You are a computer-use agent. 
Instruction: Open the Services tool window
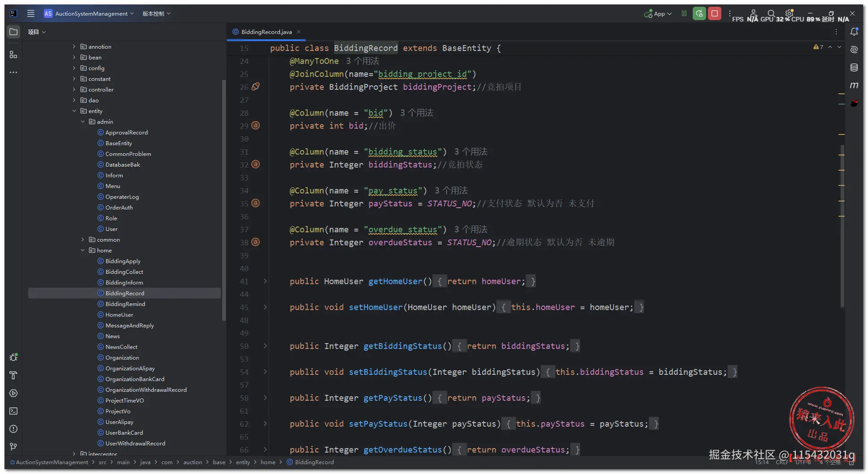13,393
